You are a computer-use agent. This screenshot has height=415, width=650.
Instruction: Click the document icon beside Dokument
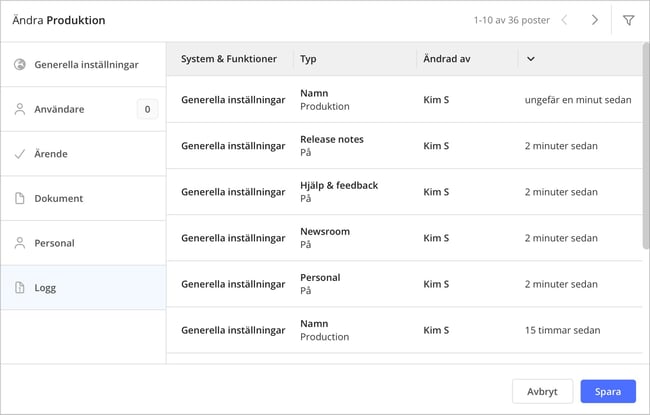(x=20, y=198)
